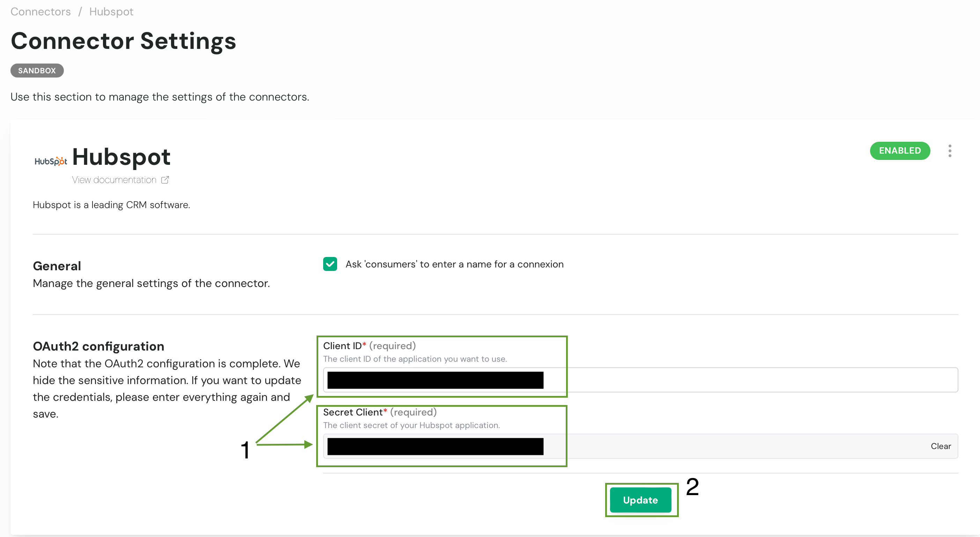Image resolution: width=980 pixels, height=537 pixels.
Task: Click 'Use this section to manage the settings' text
Action: click(x=160, y=97)
